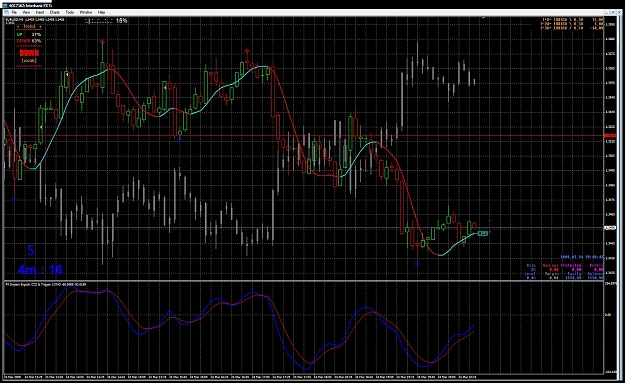Click the app icon in the title bar
The image size is (625, 383).
click(x=5, y=6)
